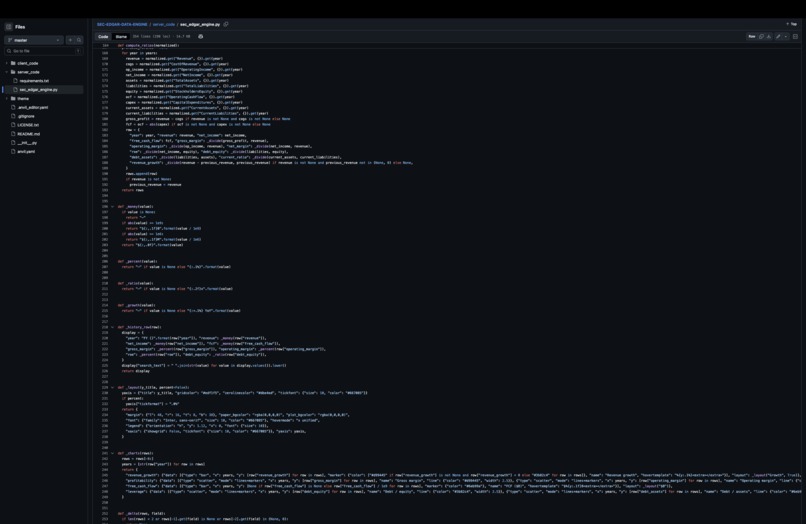This screenshot has width=806, height=524.
Task: Click the 'def _delta(rows, field)' code line
Action: coord(141,513)
